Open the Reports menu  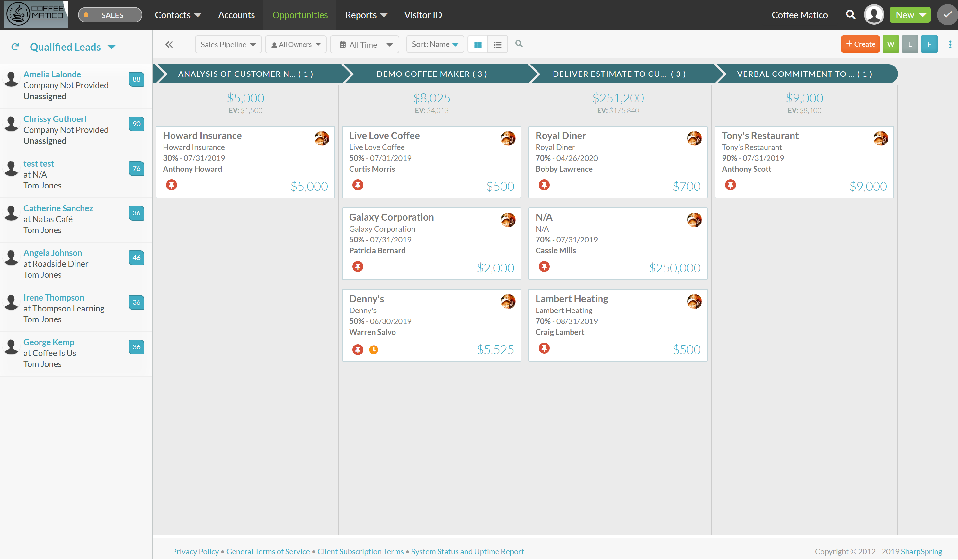tap(366, 15)
